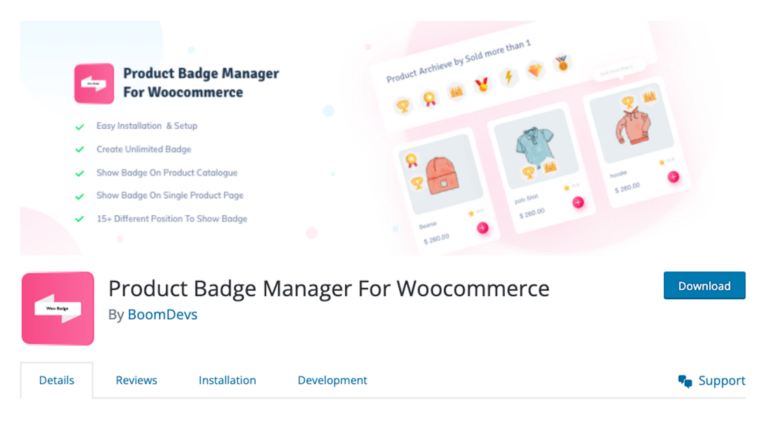Select the trophy badge icon in banner row
The width and height of the screenshot is (768, 432).
tap(403, 105)
